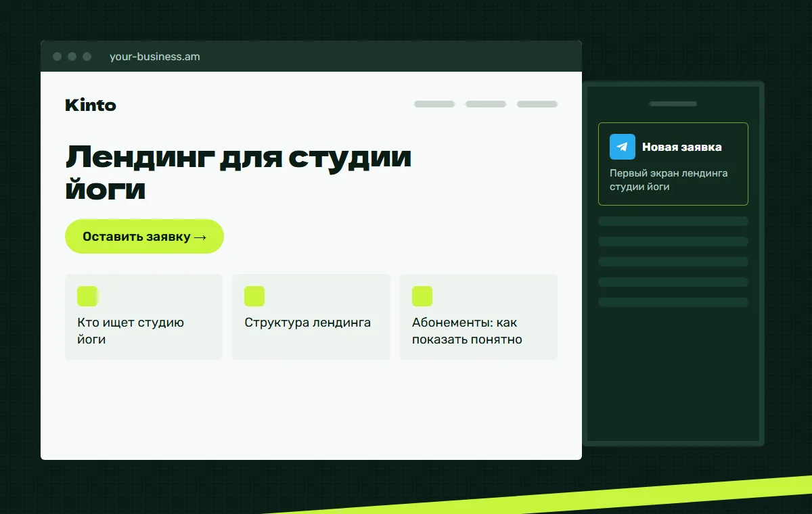
Task: Open the 'Структура лендинга' card text
Action: tap(308, 323)
